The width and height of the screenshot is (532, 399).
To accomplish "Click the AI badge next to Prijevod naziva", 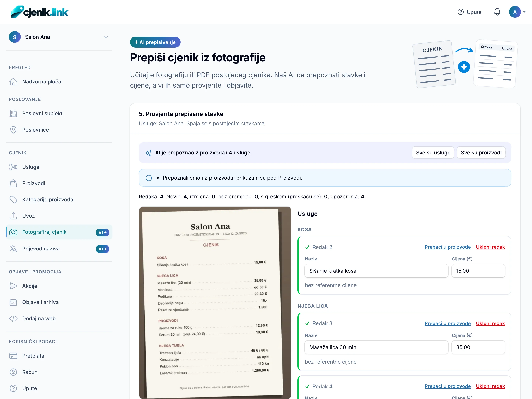I will (x=103, y=249).
